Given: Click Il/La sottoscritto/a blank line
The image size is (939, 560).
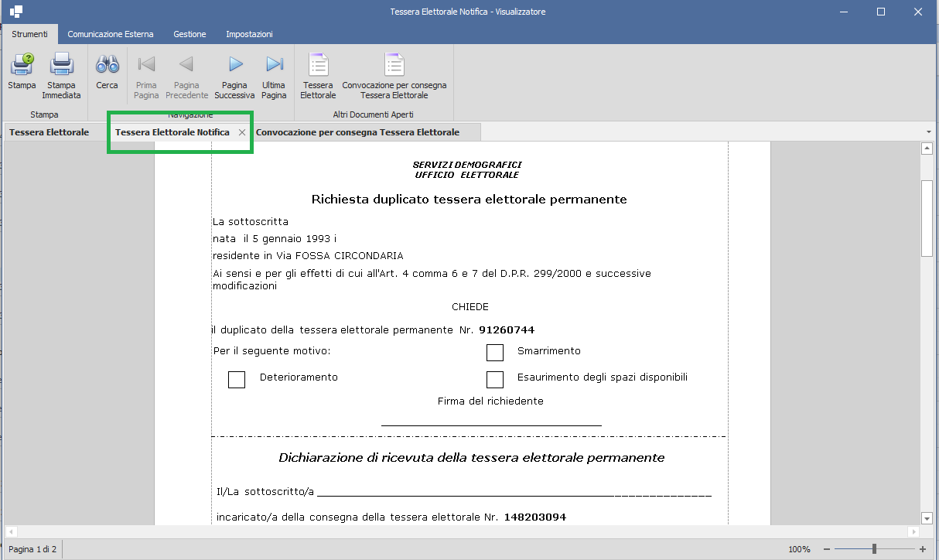Looking at the screenshot, I should click(514, 493).
